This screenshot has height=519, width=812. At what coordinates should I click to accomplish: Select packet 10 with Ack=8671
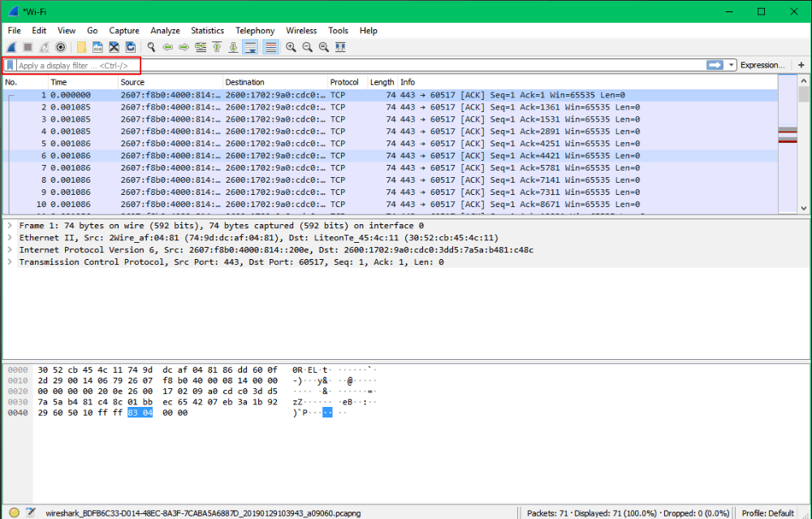(390, 204)
